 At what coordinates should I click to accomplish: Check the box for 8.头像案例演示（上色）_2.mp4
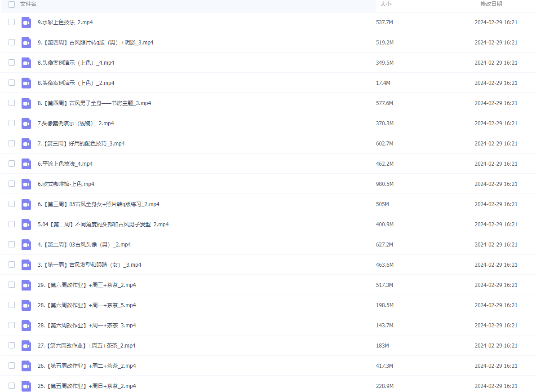pos(12,83)
